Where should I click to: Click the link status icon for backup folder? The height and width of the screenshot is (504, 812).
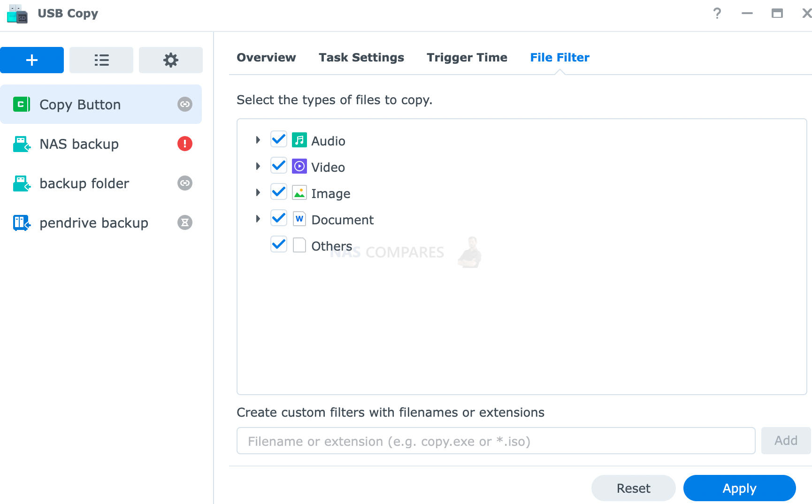click(x=185, y=183)
